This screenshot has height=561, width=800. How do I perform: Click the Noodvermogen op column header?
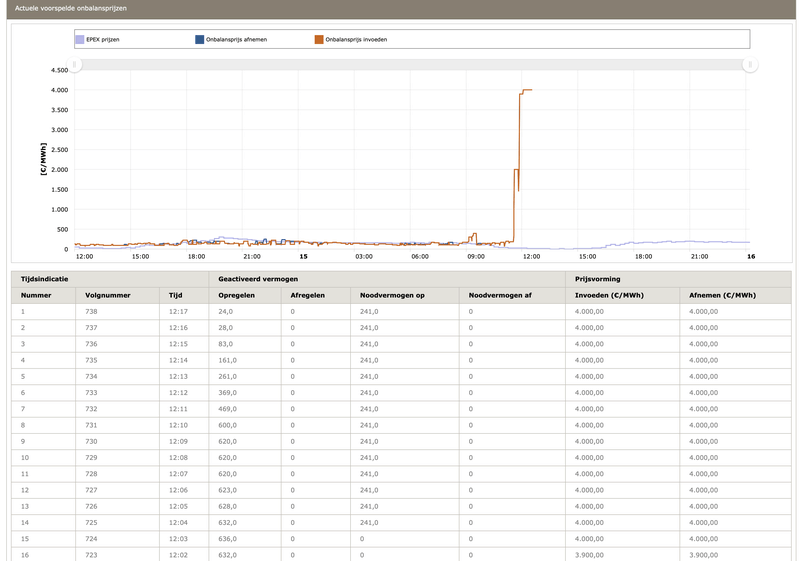[392, 295]
